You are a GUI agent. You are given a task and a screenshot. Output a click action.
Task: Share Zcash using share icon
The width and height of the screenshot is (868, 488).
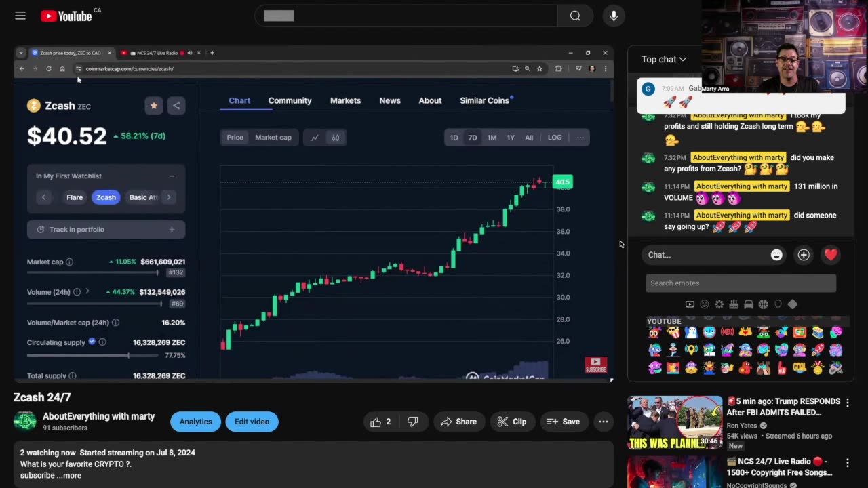pyautogui.click(x=176, y=106)
